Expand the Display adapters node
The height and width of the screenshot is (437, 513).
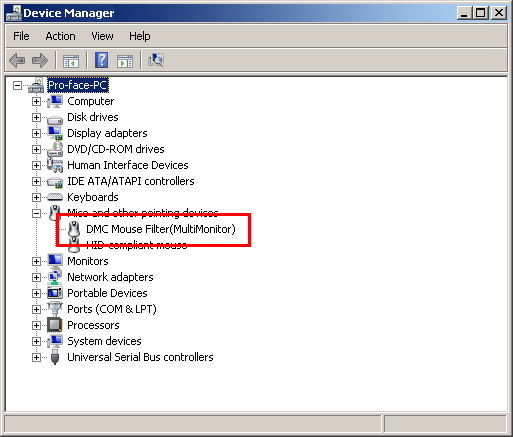[x=36, y=133]
